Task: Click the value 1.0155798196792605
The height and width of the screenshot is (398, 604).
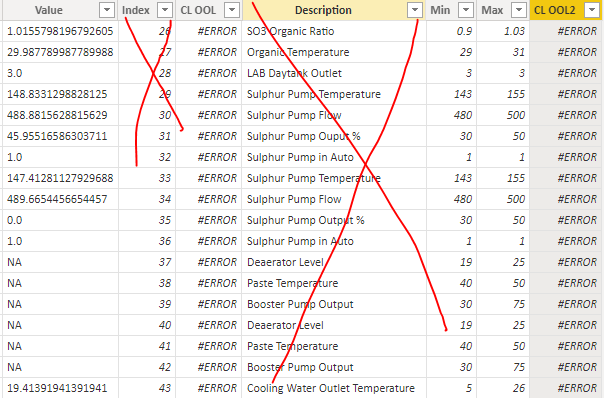Action: 60,31
